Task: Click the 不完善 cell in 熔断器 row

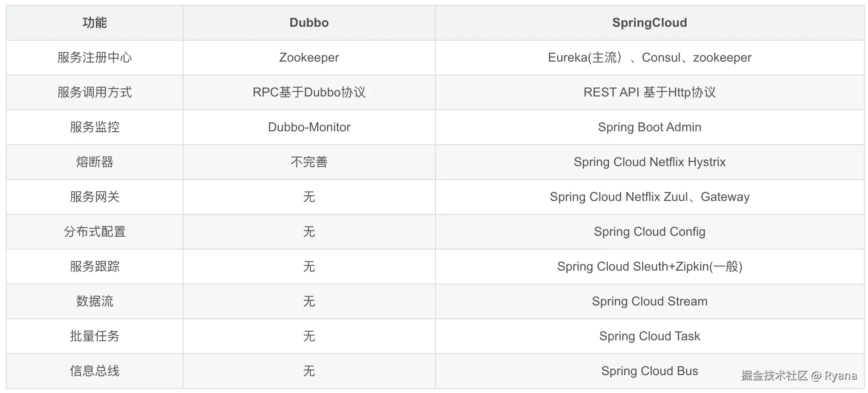Action: [309, 162]
